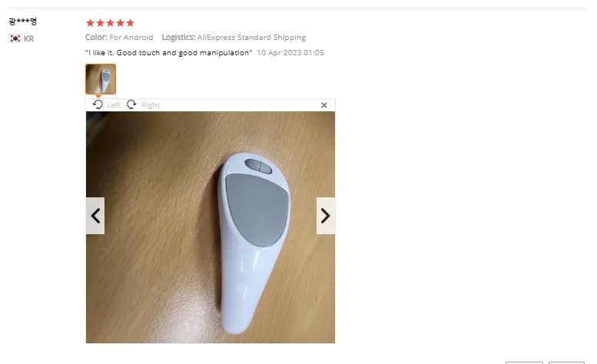Click the first red rating star
597x364 pixels.
[90, 23]
